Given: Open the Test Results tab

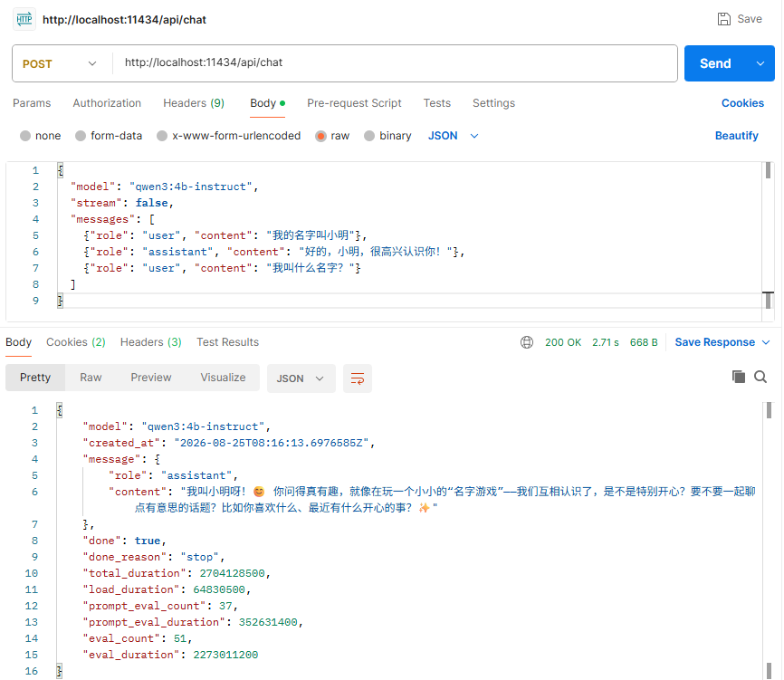Looking at the screenshot, I should point(227,342).
